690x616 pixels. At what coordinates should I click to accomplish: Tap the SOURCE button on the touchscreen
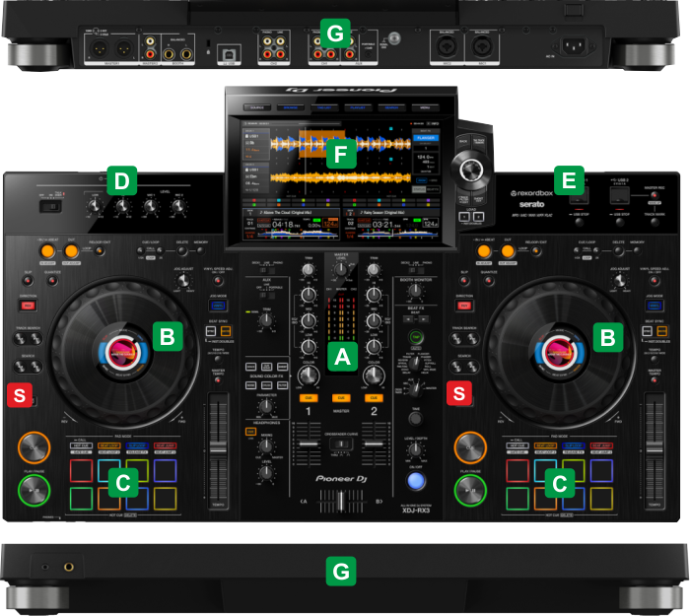257,107
